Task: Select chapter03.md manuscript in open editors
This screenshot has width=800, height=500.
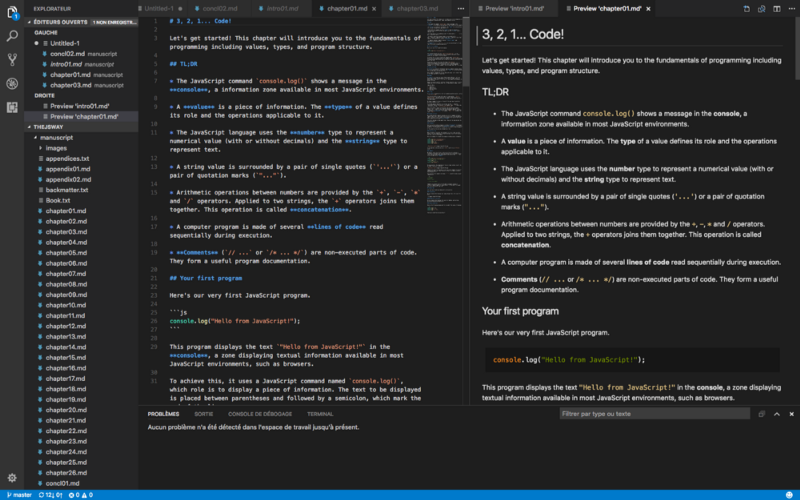Action: pos(81,85)
